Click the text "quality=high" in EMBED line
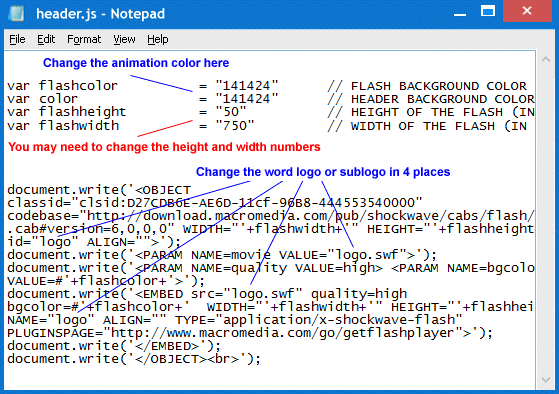This screenshot has width=559, height=394. pos(359,294)
